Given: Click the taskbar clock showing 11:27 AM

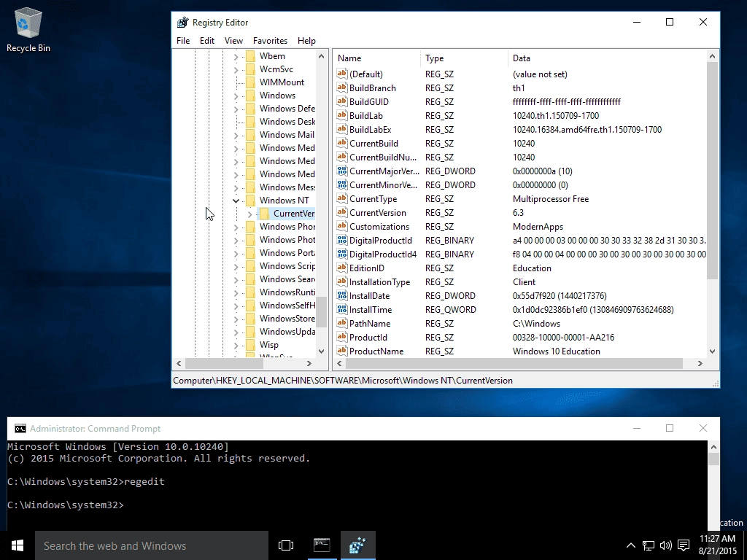Looking at the screenshot, I should click(718, 545).
